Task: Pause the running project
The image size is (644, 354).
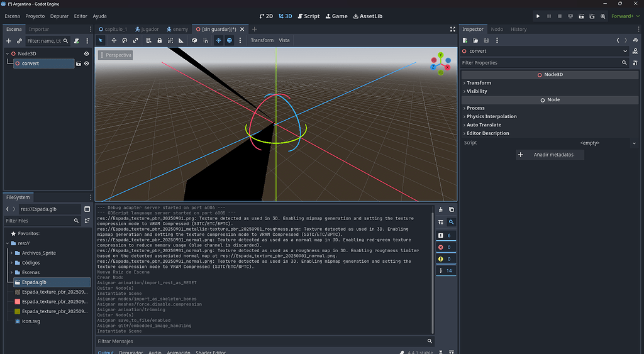Action: point(548,16)
